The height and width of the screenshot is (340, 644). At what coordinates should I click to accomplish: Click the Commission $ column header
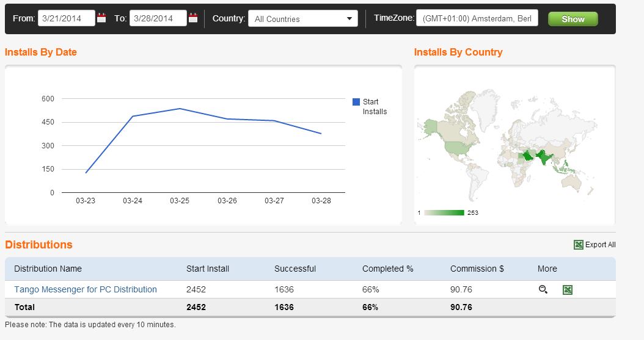pyautogui.click(x=477, y=269)
